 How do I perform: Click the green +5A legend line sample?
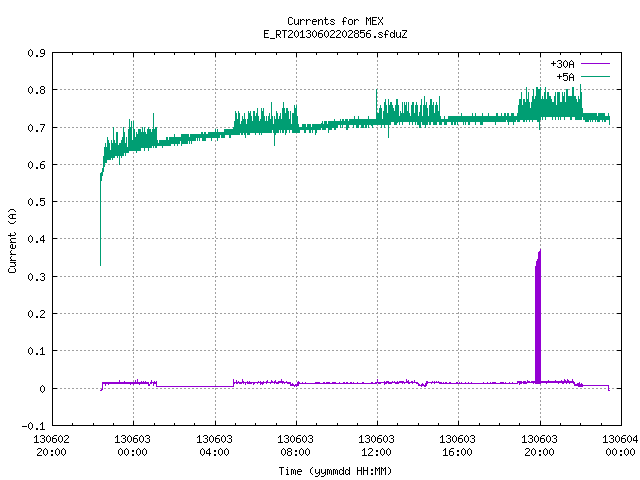coord(596,76)
